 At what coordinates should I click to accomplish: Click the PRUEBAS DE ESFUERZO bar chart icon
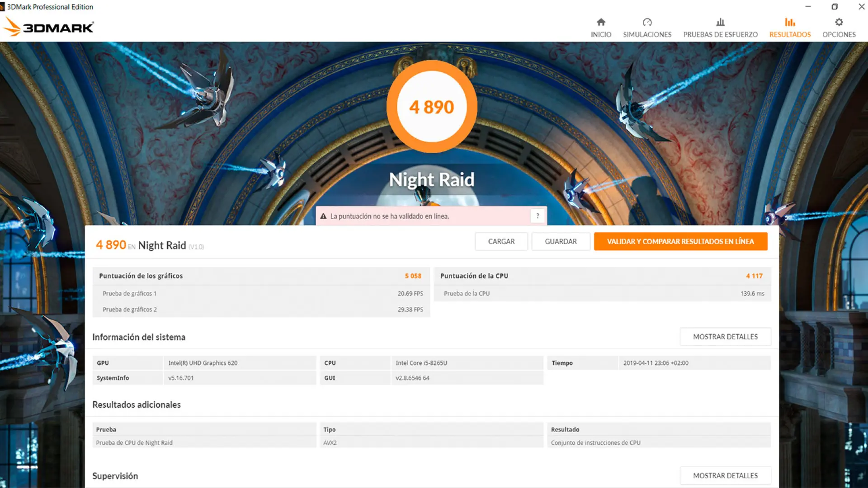tap(720, 22)
